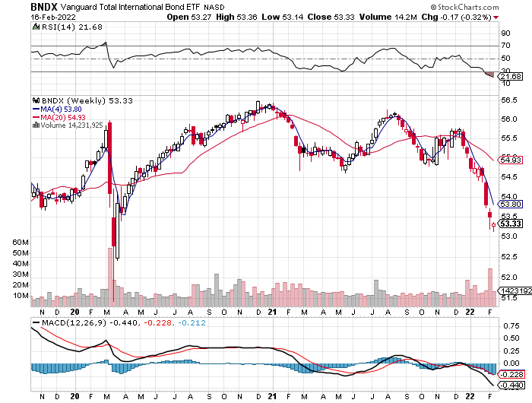Click the 1423192 volume axis tag
Viewport: 532px width, 403px height.
[515, 290]
